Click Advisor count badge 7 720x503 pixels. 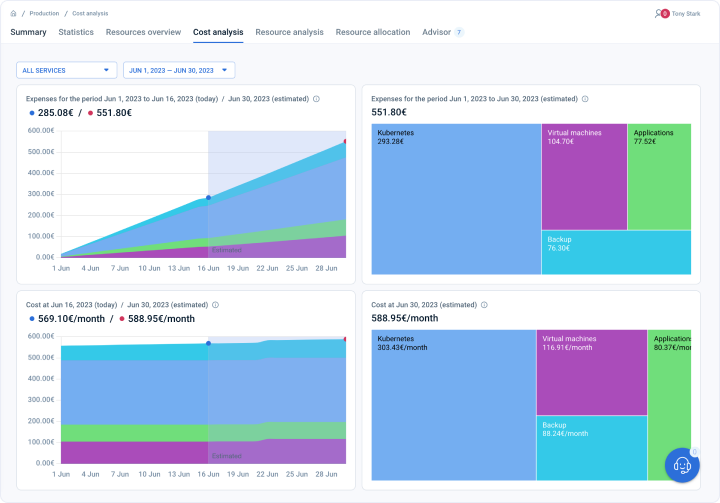(459, 32)
